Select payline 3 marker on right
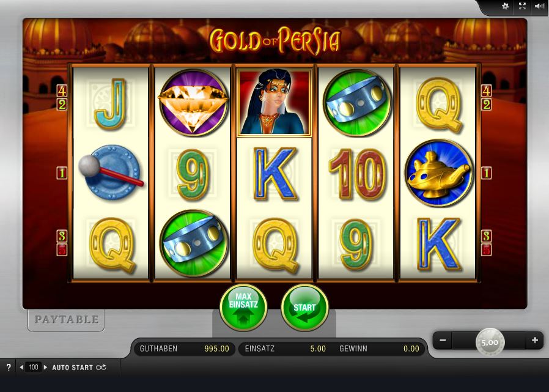The height and width of the screenshot is (392, 549). click(486, 236)
